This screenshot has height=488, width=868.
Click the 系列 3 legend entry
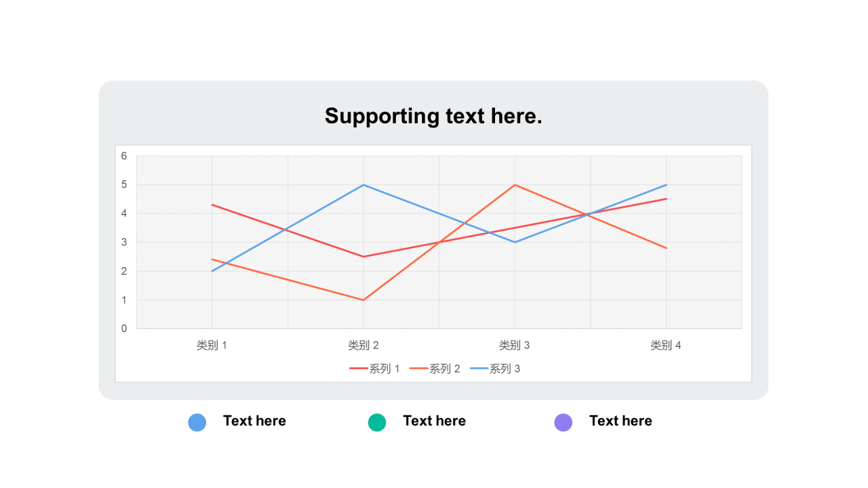(495, 369)
